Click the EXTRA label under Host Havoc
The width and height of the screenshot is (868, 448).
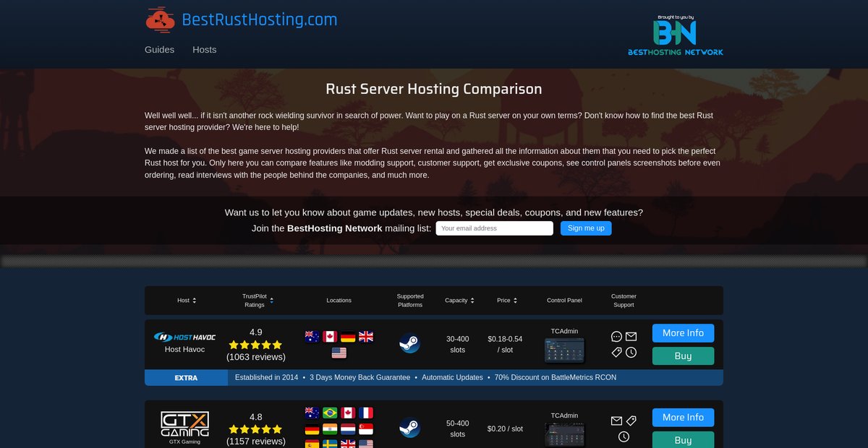tap(186, 378)
